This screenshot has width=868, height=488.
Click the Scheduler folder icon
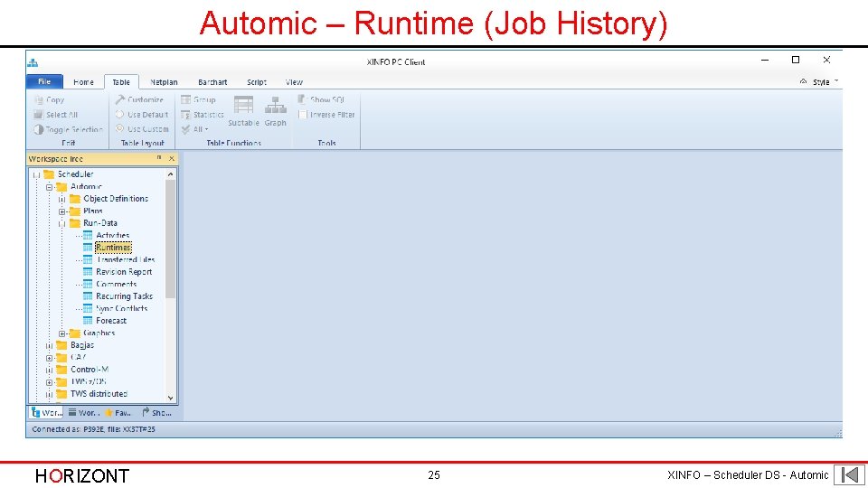click(49, 174)
